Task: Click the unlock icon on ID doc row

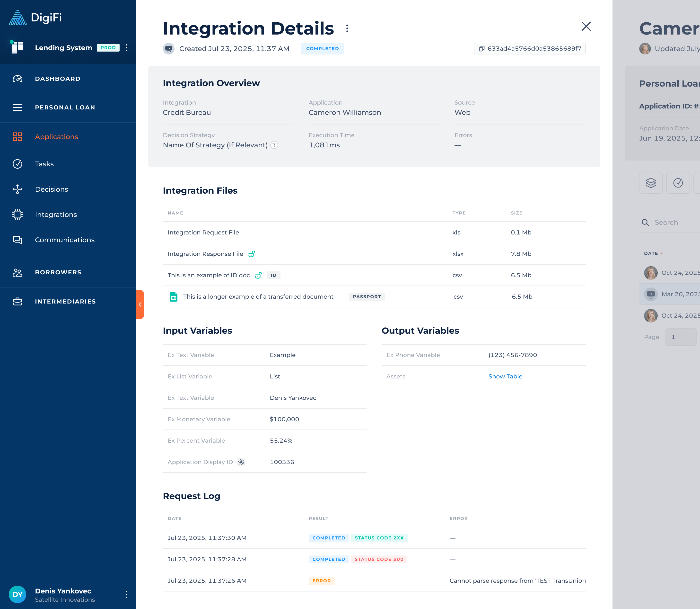Action: [258, 275]
